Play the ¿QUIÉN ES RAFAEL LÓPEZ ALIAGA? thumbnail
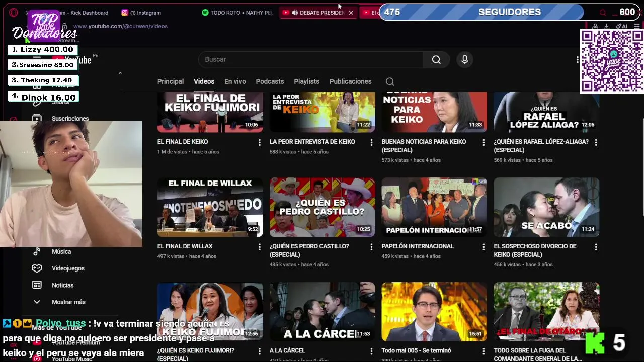This screenshot has width=644, height=362. (x=546, y=112)
